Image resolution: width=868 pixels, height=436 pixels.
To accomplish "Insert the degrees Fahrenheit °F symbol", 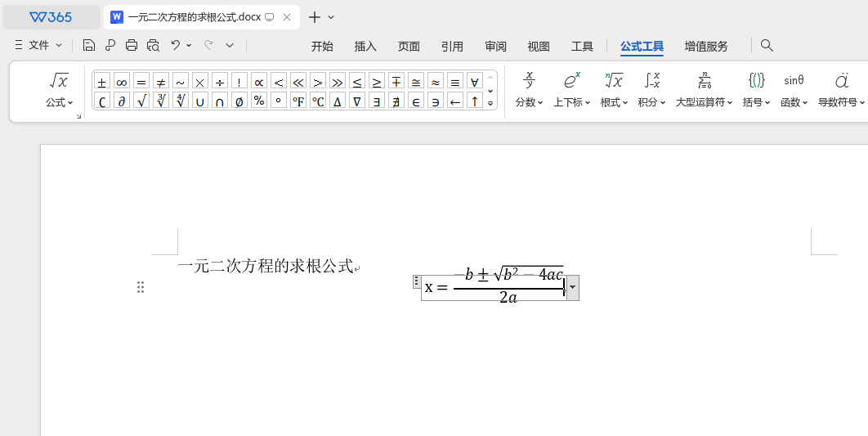I will click(x=298, y=101).
